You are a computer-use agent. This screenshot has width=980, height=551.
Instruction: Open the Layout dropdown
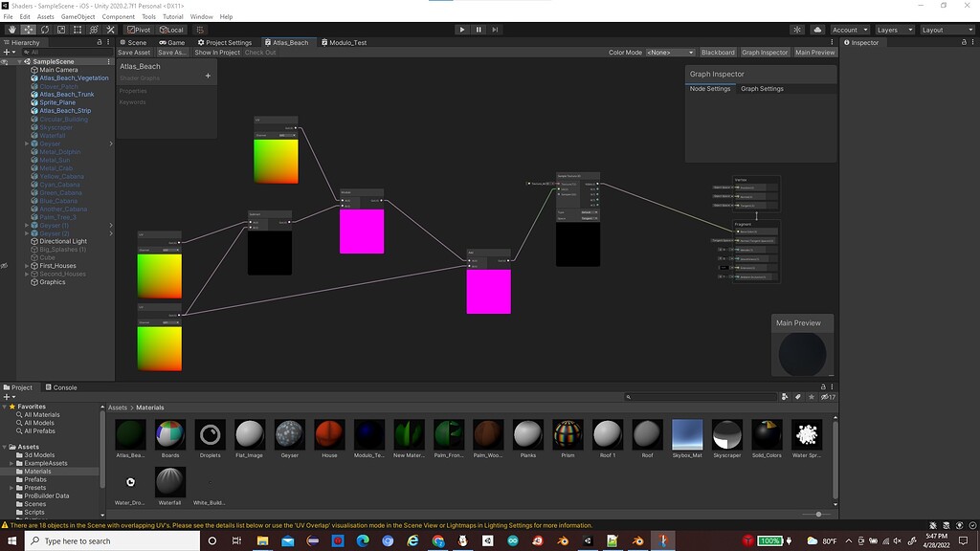tap(947, 30)
